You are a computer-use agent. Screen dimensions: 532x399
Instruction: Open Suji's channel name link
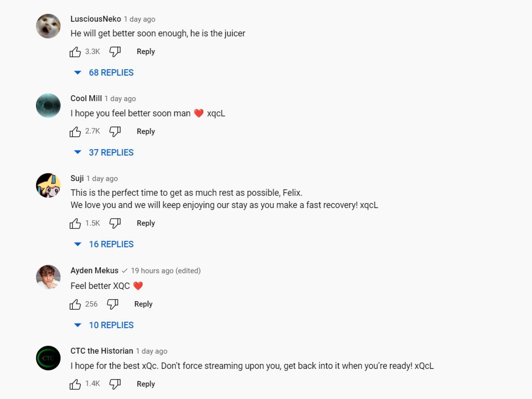click(77, 178)
